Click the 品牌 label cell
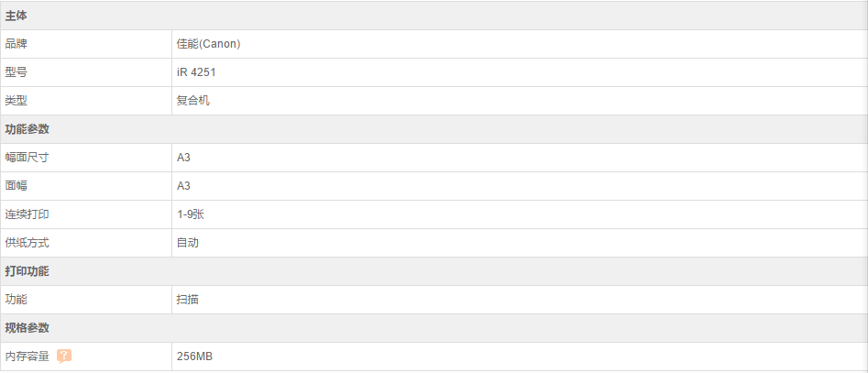Image resolution: width=868 pixels, height=373 pixels. (x=16, y=44)
